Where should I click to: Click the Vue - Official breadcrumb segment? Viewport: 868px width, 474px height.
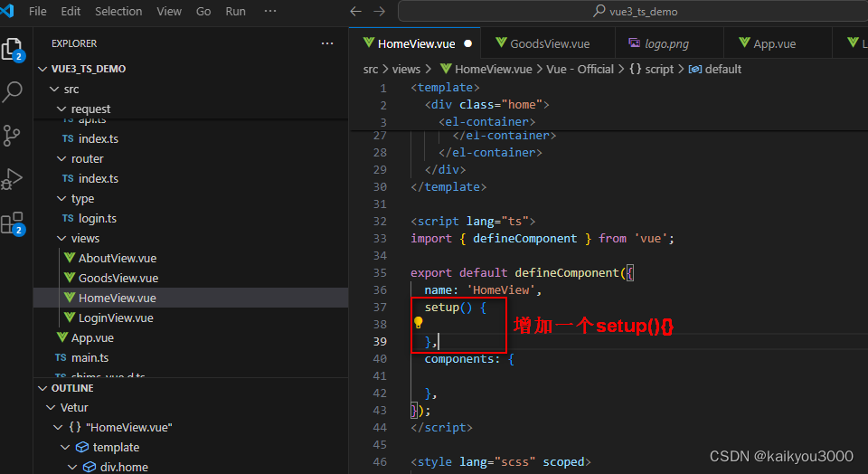[x=580, y=70]
